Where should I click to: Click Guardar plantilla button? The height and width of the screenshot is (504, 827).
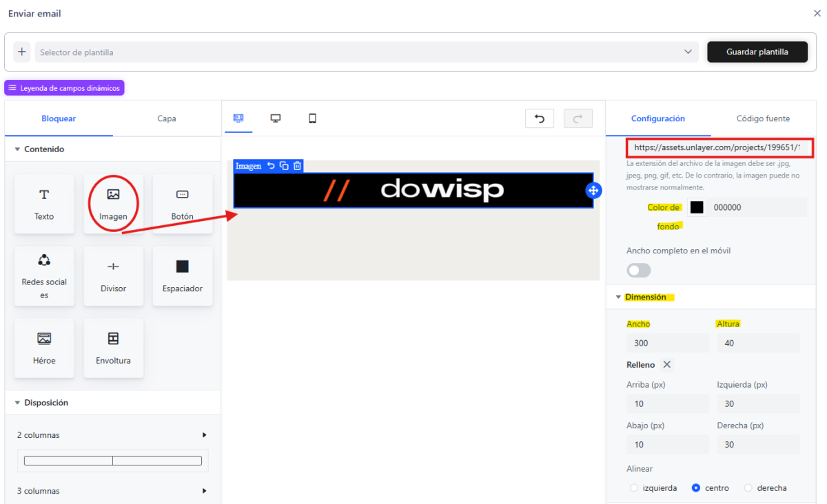coord(757,52)
